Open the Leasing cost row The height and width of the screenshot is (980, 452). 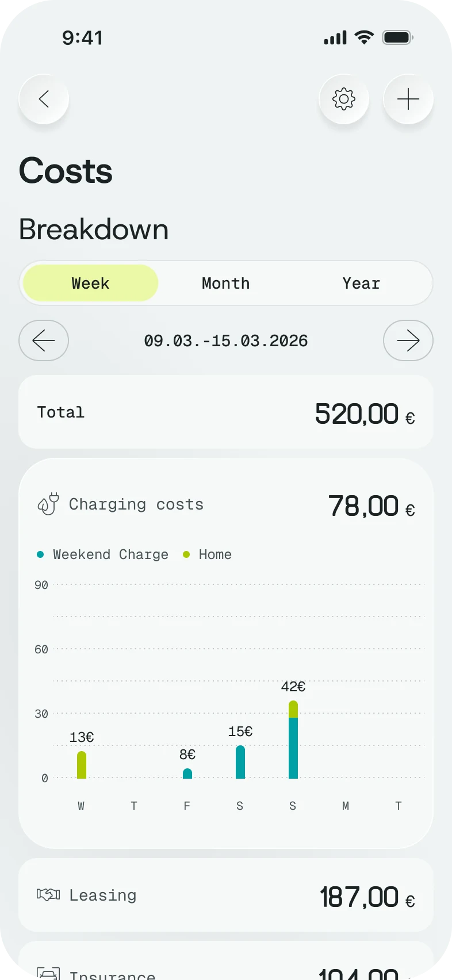pos(226,895)
